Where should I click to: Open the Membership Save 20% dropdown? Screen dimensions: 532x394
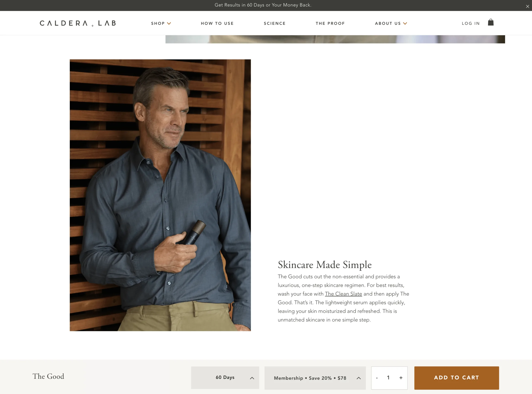tap(315, 378)
